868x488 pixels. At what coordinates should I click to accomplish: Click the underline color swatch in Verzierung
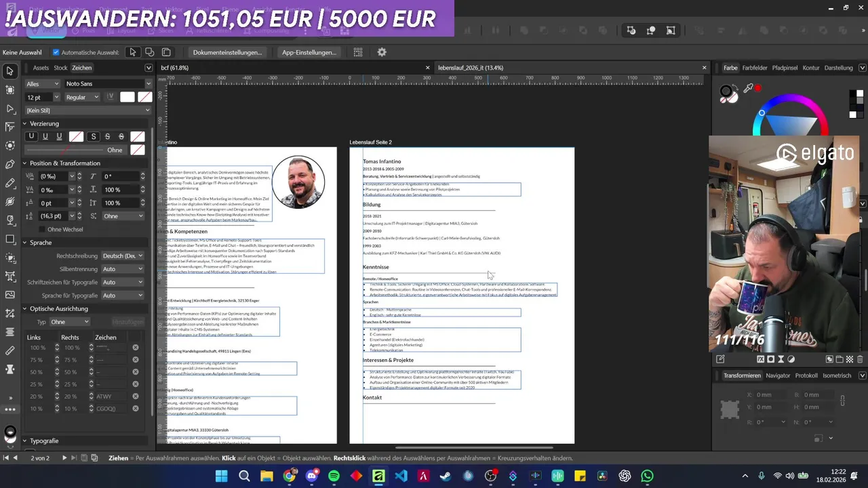pos(76,137)
